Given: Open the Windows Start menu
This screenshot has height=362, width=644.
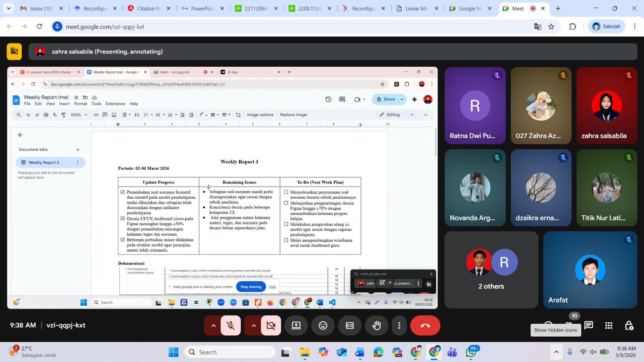Looking at the screenshot, I should tap(173, 352).
